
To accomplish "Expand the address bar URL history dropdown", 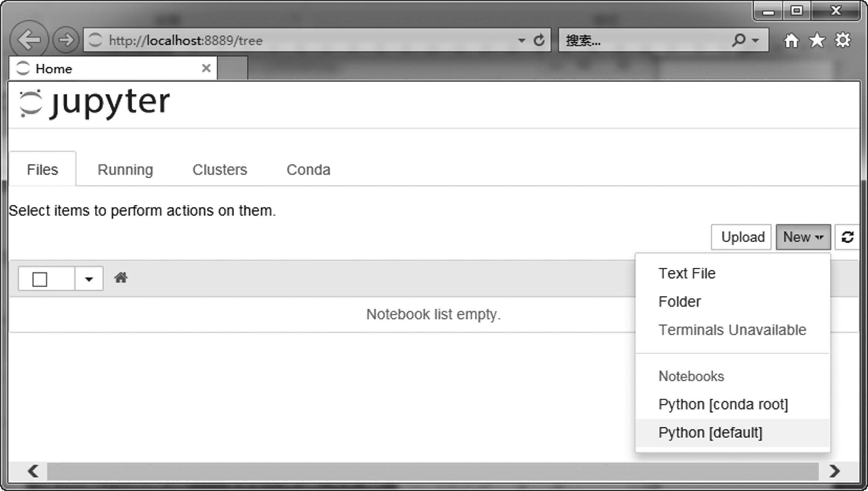I will point(521,40).
